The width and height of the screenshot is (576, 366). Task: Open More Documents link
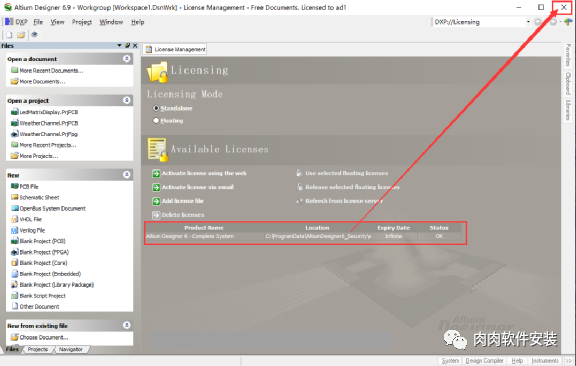click(38, 82)
